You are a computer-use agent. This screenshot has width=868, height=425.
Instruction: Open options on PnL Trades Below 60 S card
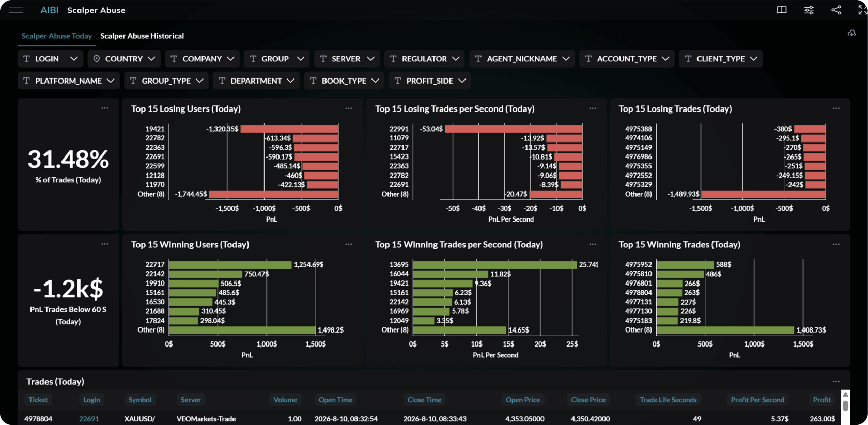coord(105,244)
